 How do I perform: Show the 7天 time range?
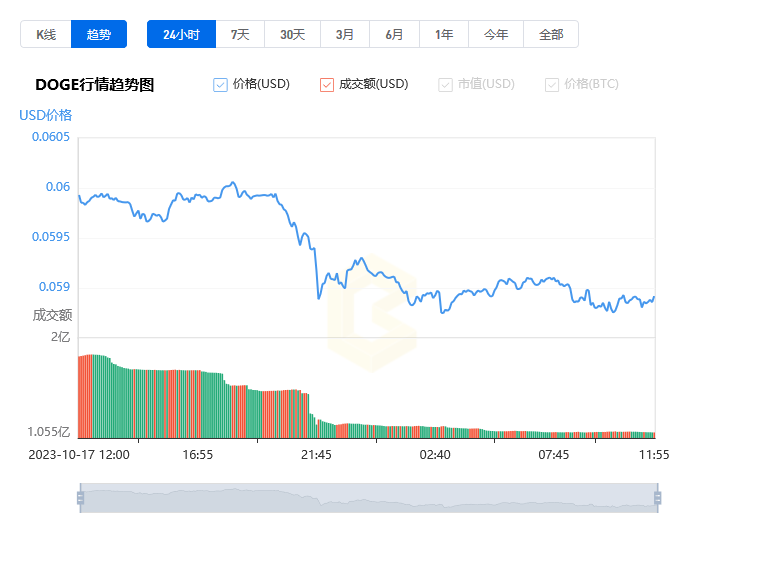(240, 34)
